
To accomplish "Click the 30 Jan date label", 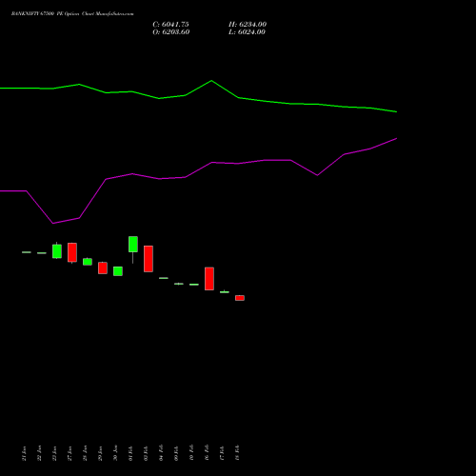I will 115,453.
